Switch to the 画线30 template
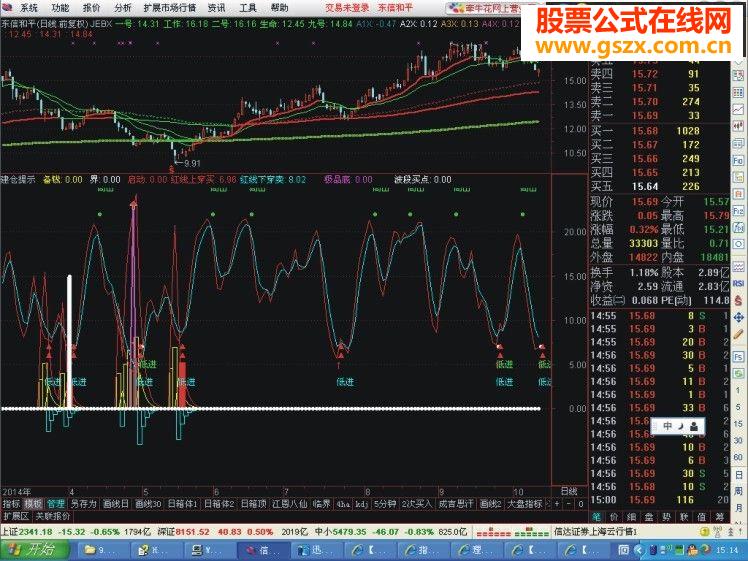The image size is (748, 561). 148,504
